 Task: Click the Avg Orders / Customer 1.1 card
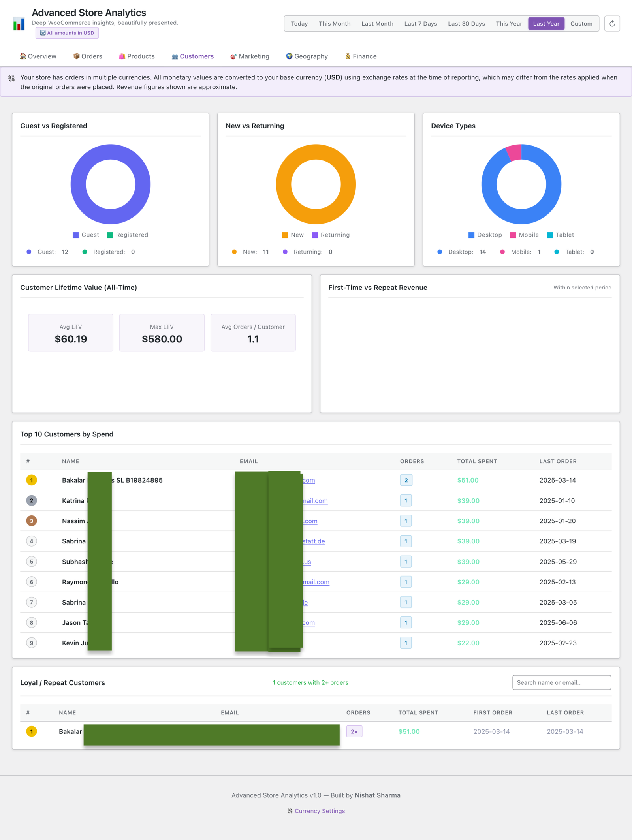[253, 333]
